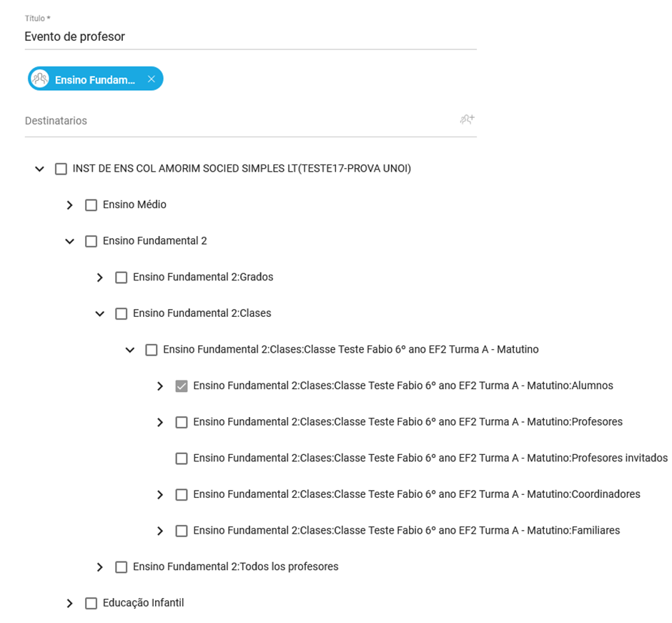Remove the Ensino Fundam... recipient chip

coord(152,79)
